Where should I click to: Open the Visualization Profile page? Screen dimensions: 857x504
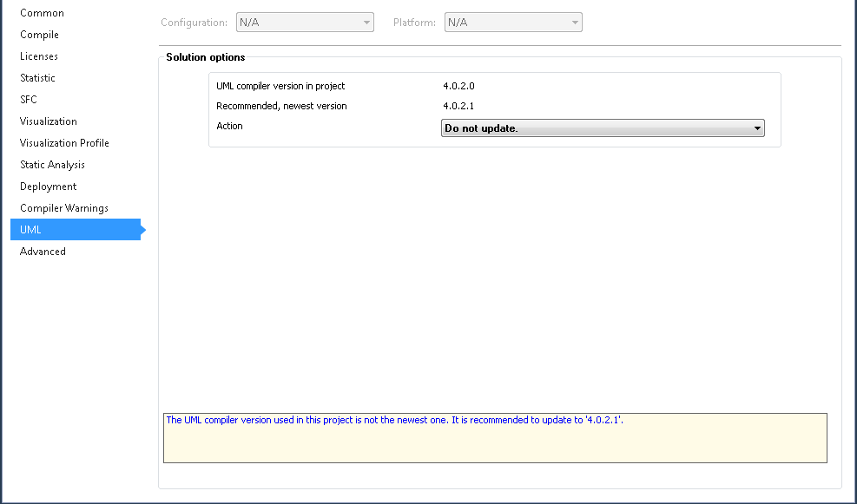[x=64, y=143]
